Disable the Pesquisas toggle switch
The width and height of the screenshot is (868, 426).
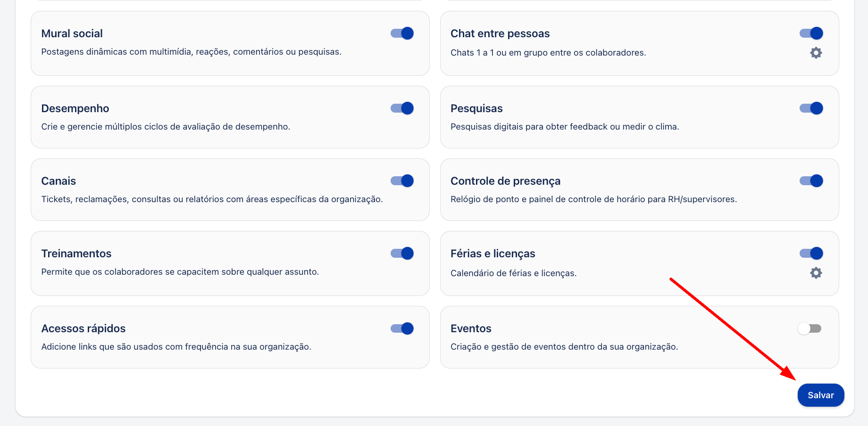(x=811, y=108)
